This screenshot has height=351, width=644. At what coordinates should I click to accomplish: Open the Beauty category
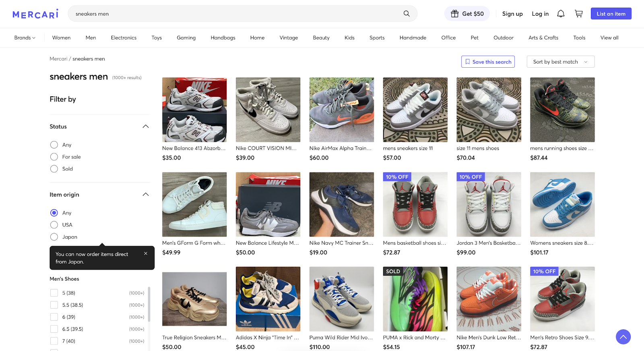tap(321, 38)
